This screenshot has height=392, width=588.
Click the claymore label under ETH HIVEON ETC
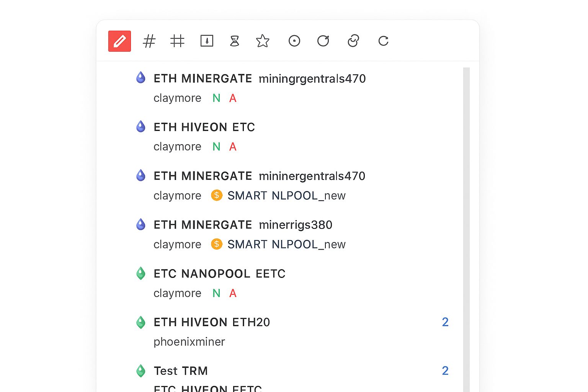click(177, 147)
